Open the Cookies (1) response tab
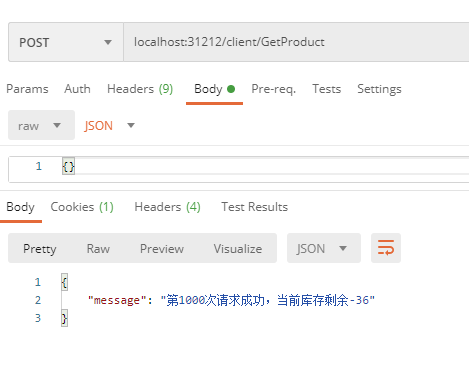The width and height of the screenshot is (469, 384). pyautogui.click(x=82, y=207)
